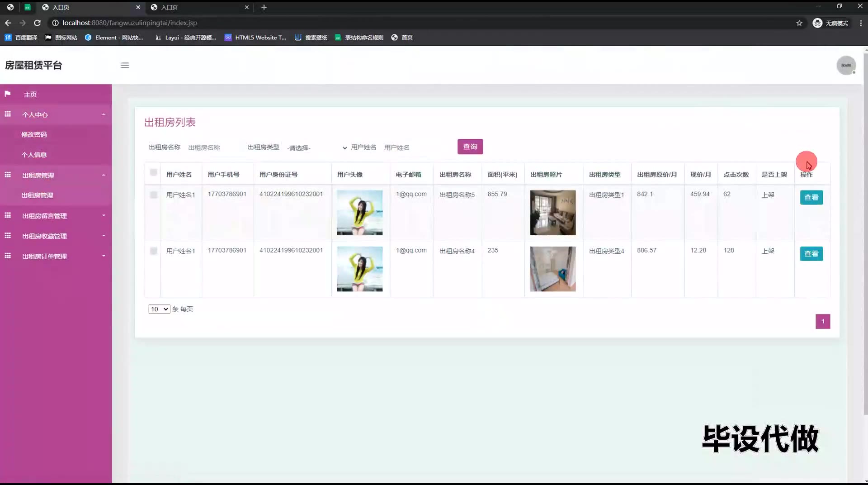The width and height of the screenshot is (868, 485).
Task: Open a new browser tab
Action: 264,7
